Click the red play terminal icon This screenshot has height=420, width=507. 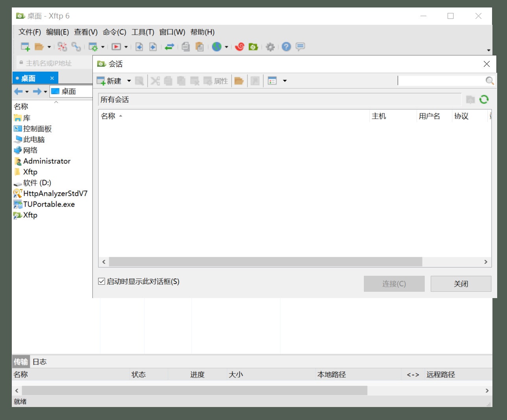[x=116, y=47]
